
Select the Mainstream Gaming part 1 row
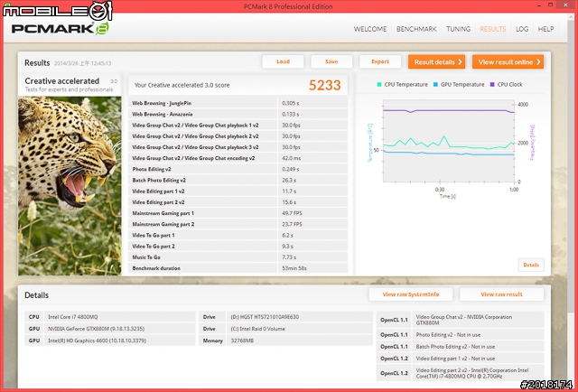238,213
